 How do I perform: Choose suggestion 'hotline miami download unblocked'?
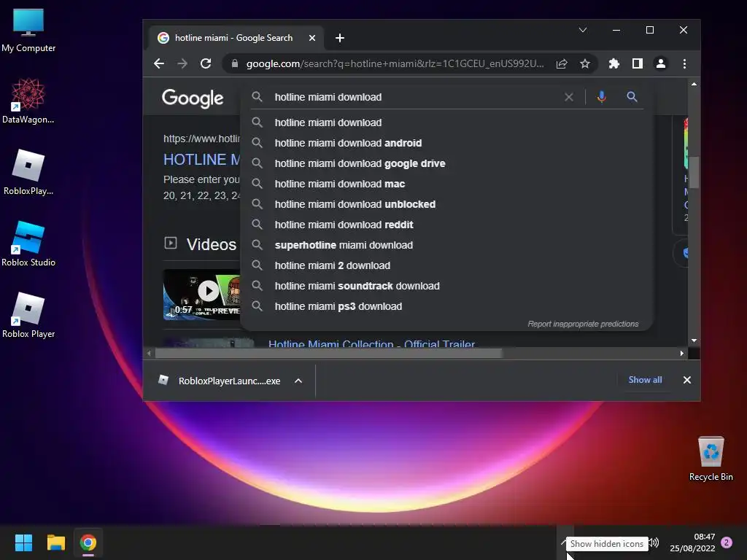click(x=446, y=204)
